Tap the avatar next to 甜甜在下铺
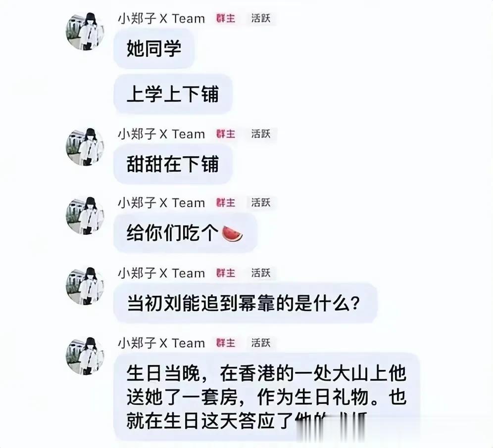The image size is (493, 448). point(85,147)
